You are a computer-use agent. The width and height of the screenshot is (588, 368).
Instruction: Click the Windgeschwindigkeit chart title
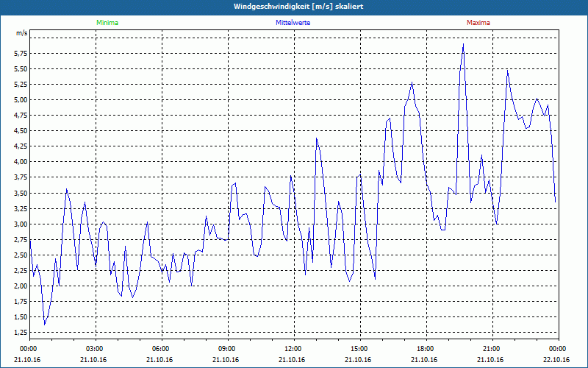pos(298,7)
